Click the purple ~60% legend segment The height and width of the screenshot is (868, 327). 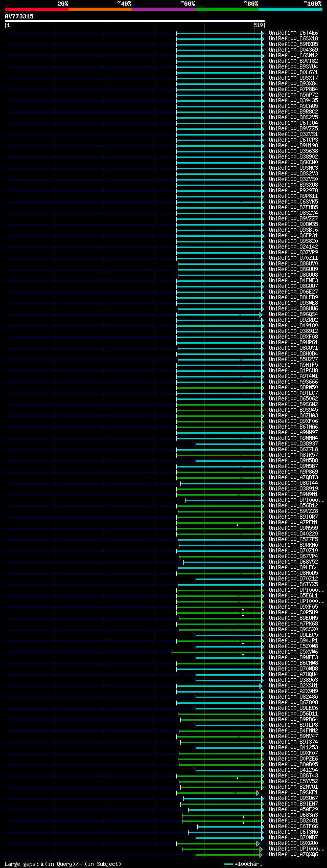pyautogui.click(x=163, y=9)
